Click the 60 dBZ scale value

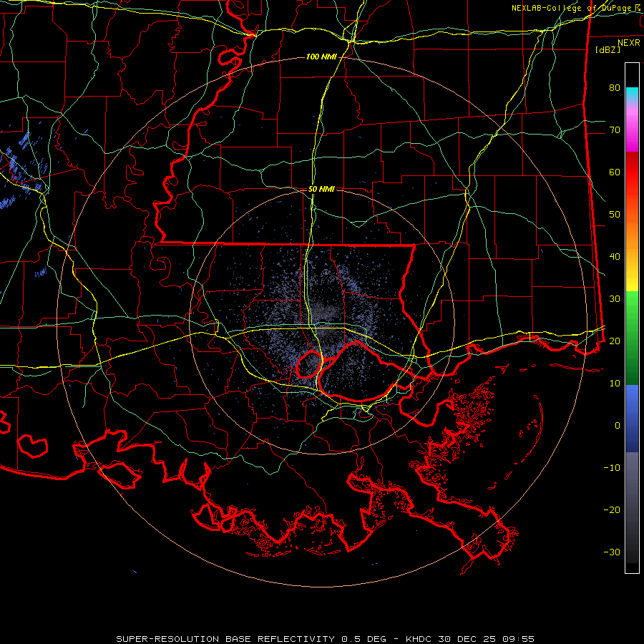[x=615, y=172]
